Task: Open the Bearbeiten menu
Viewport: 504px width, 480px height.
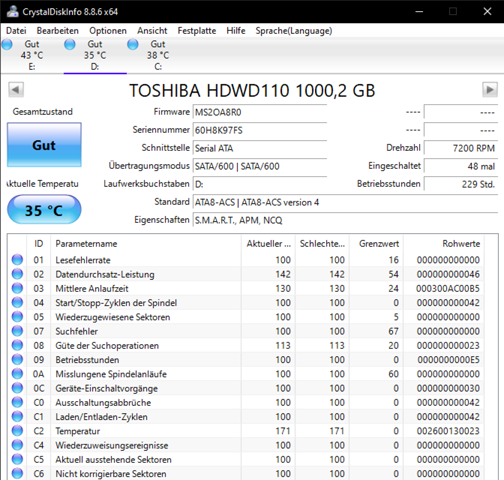Action: pos(58,31)
